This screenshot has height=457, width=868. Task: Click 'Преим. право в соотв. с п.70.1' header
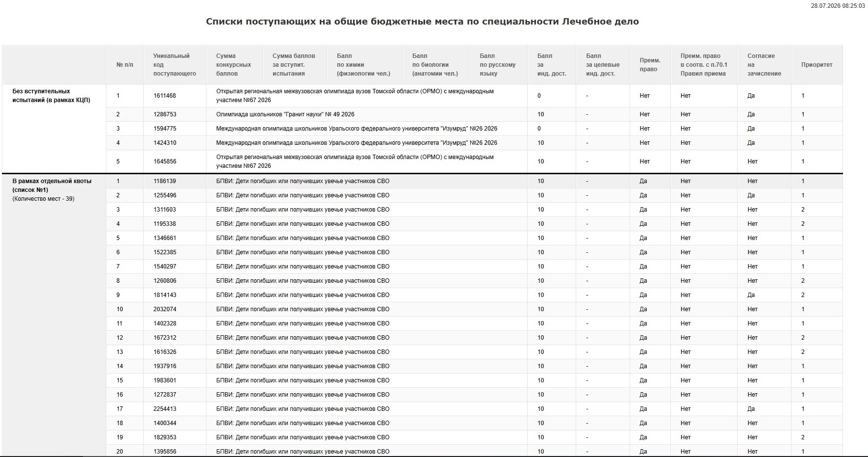(704, 65)
